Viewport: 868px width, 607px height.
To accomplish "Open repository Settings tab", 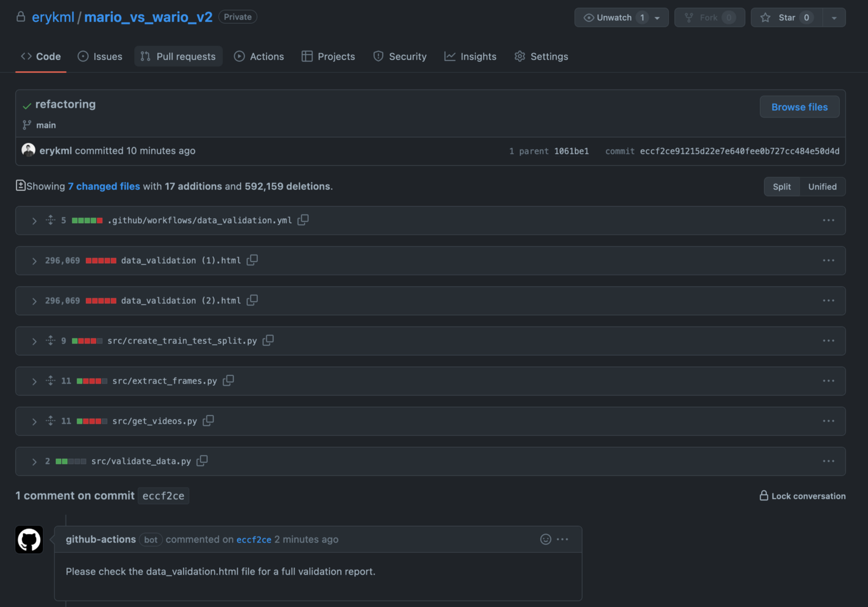I will tap(542, 56).
